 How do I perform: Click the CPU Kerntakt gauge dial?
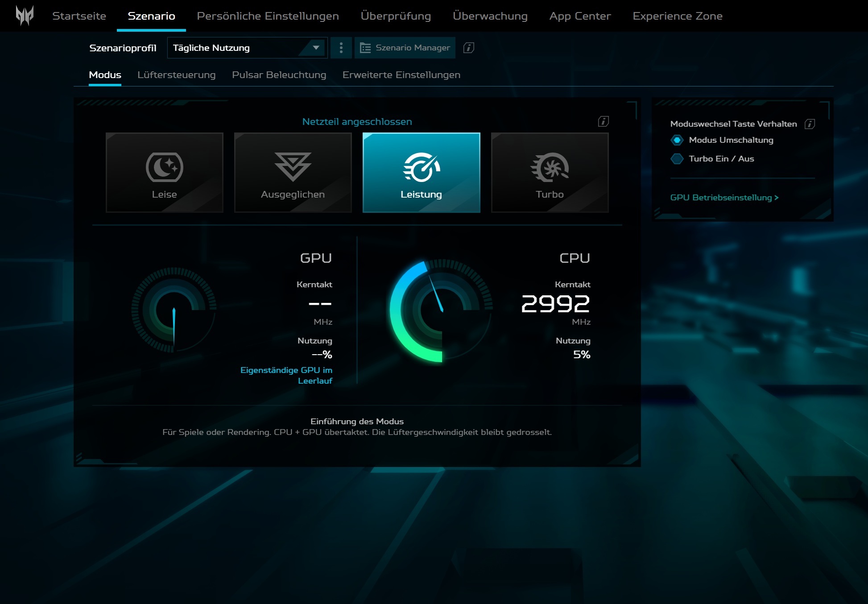tap(441, 310)
